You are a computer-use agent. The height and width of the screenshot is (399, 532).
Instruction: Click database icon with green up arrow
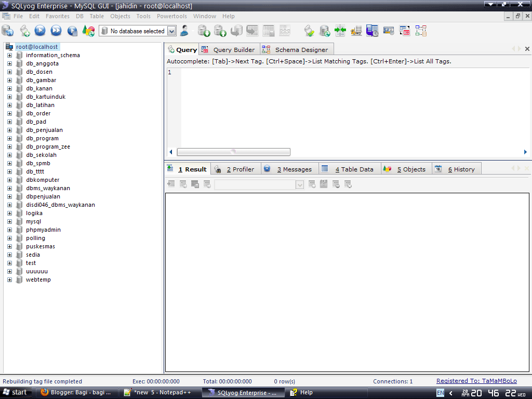220,31
